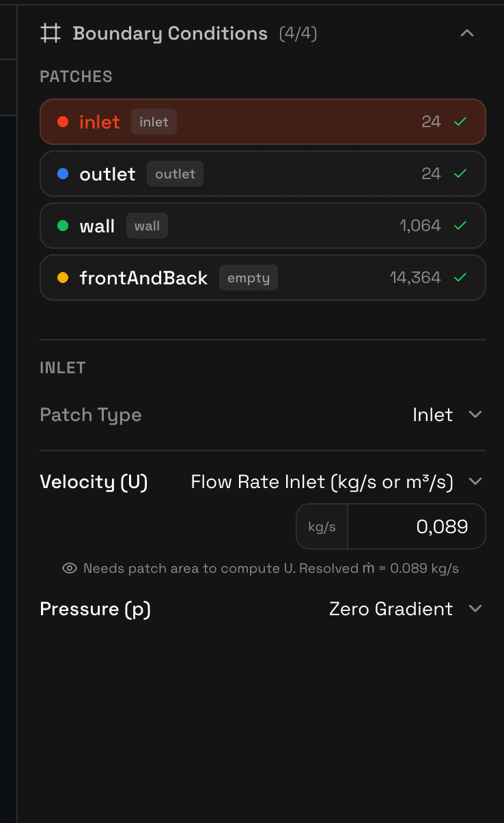This screenshot has width=504, height=823.
Task: Click the eye icon beside the resolved mass flow note
Action: click(68, 568)
